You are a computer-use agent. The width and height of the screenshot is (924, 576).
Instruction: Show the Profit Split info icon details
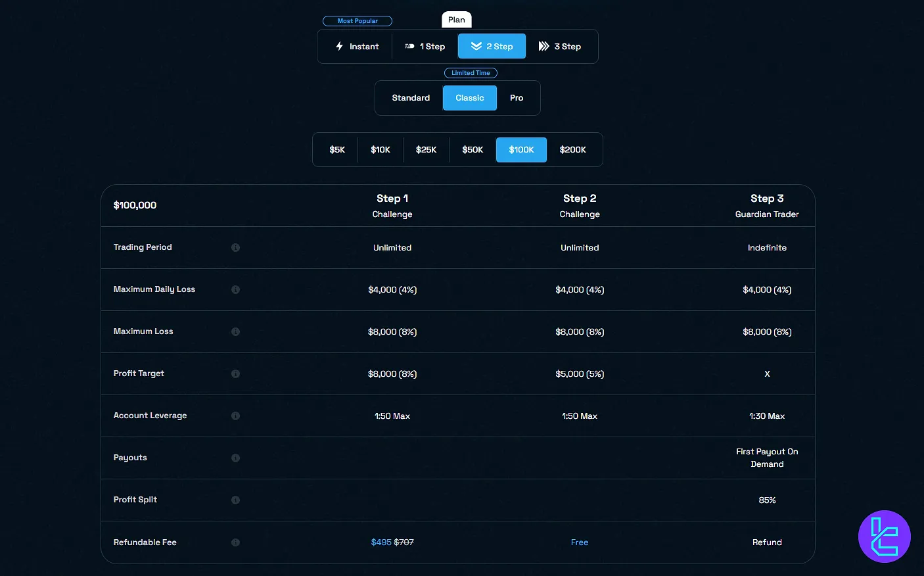pos(235,500)
